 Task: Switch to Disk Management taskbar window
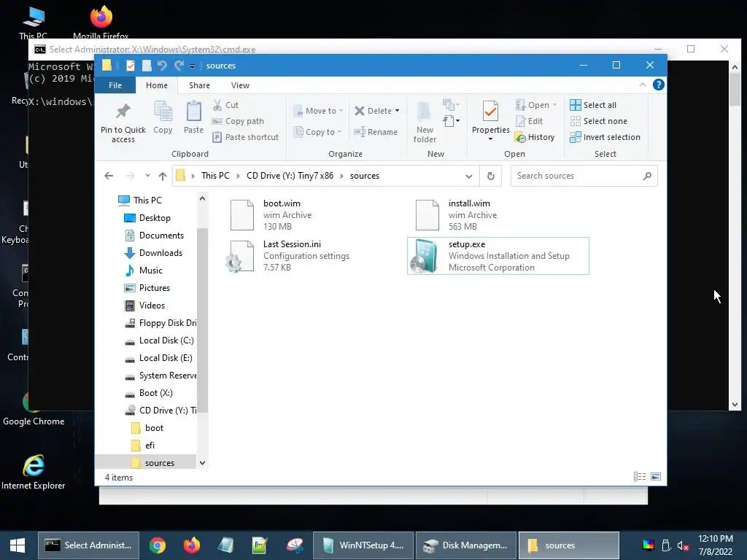tap(466, 545)
